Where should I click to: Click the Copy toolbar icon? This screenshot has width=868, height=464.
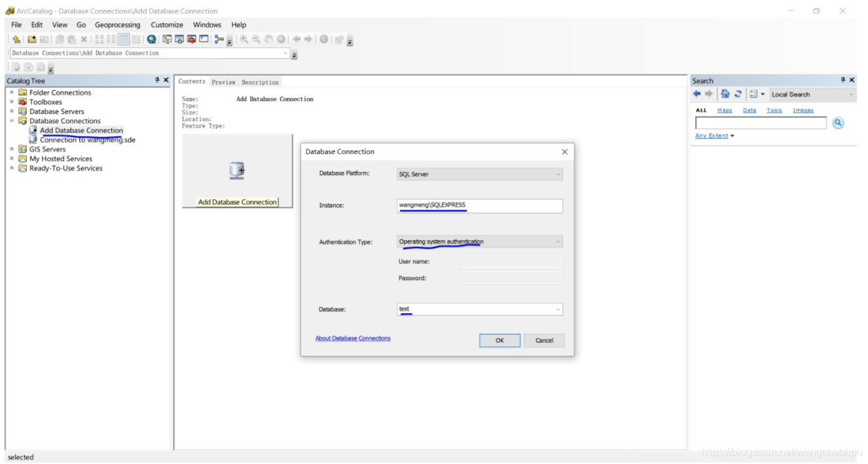pyautogui.click(x=59, y=39)
